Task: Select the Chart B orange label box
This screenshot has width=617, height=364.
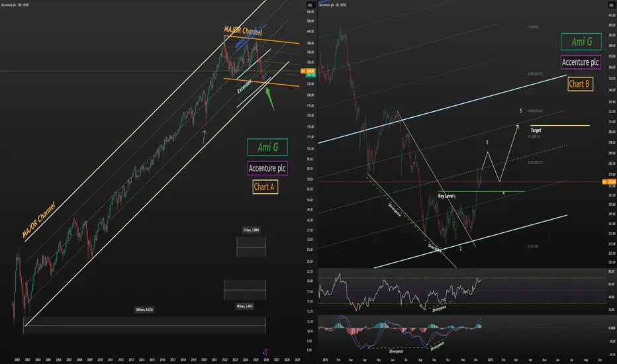Action: click(x=581, y=84)
